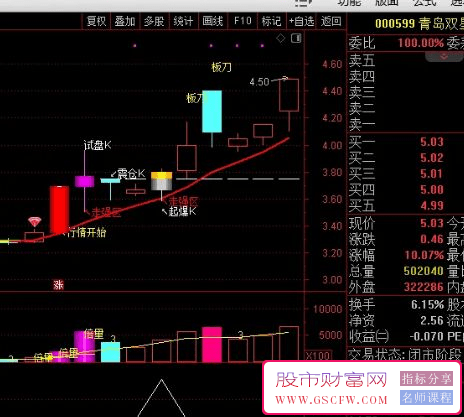Open the 复权 toolbar option
464x417 pixels.
click(96, 21)
